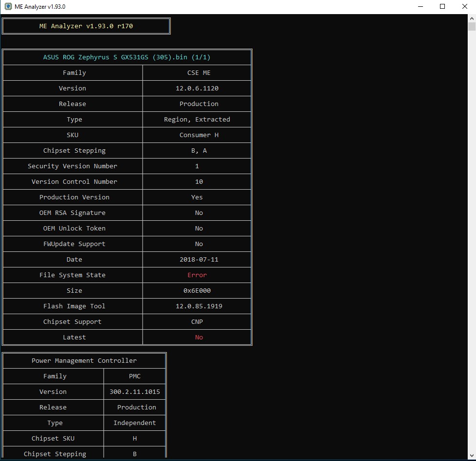Click the 'FWUpdate Support' label
476x461 pixels.
74,244
